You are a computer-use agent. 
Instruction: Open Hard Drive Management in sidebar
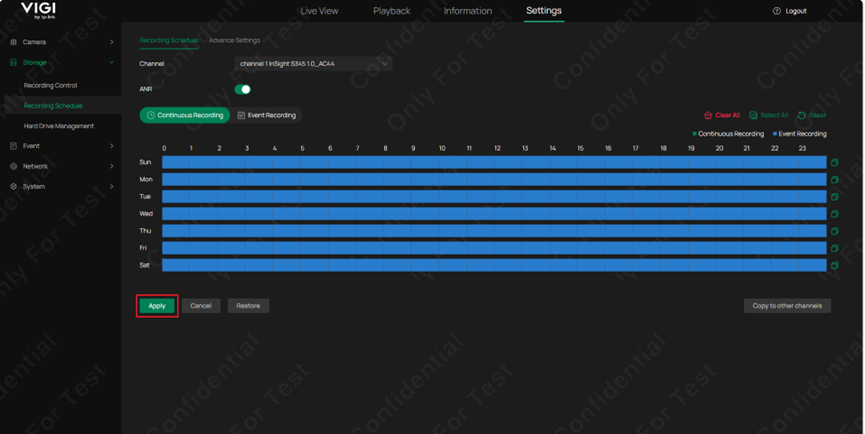point(59,126)
